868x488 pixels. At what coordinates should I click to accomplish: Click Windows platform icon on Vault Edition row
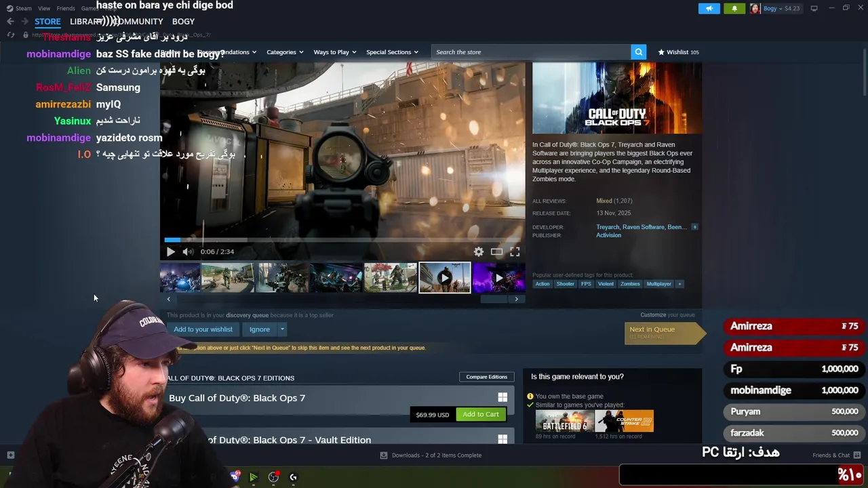click(x=502, y=439)
